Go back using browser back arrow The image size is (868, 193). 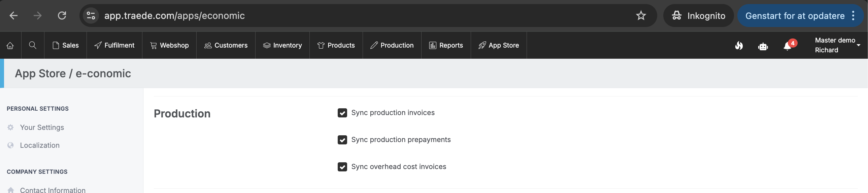tap(13, 16)
